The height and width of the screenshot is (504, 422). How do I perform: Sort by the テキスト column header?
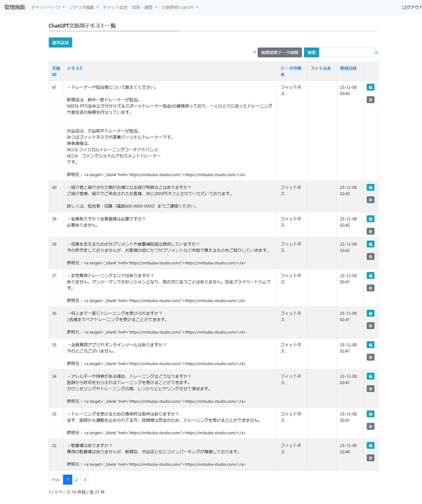tap(75, 68)
